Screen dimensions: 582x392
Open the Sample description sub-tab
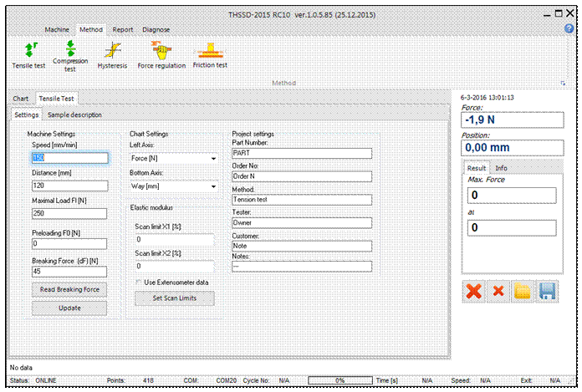74,115
